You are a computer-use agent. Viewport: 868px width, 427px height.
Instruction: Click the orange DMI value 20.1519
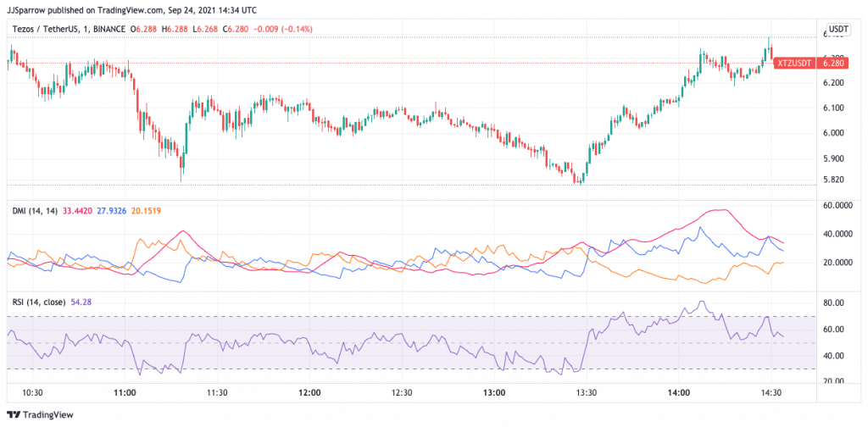[146, 211]
